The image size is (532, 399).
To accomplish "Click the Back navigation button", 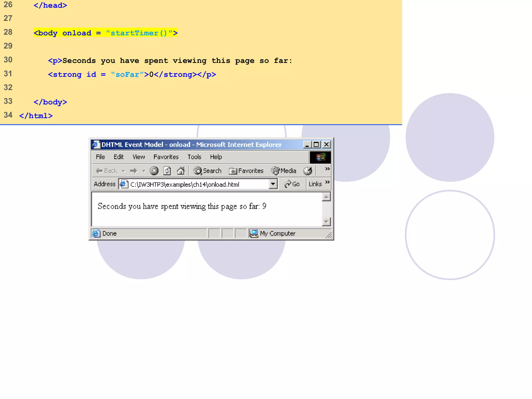I will point(107,171).
